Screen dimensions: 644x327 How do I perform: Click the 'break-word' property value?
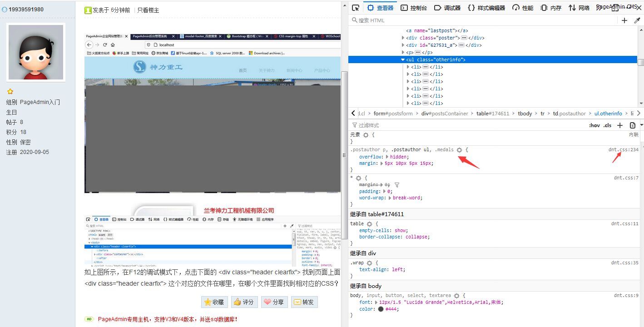coord(407,198)
